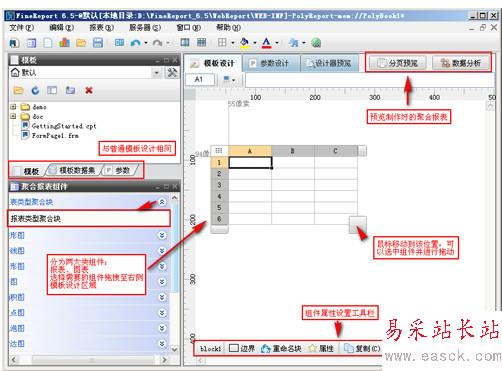Screen dimensions: 502x371
Task: Expand the demo folder in template tree
Action: click(13, 107)
